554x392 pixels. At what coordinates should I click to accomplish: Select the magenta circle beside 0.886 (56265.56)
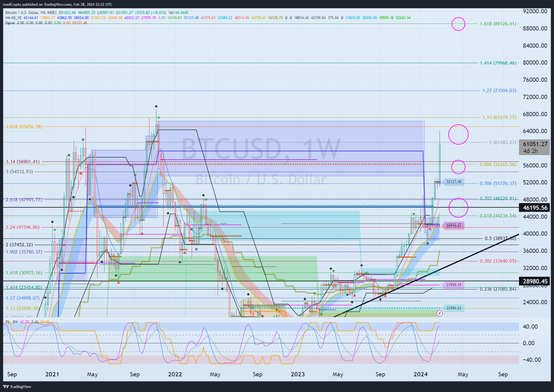pos(458,167)
